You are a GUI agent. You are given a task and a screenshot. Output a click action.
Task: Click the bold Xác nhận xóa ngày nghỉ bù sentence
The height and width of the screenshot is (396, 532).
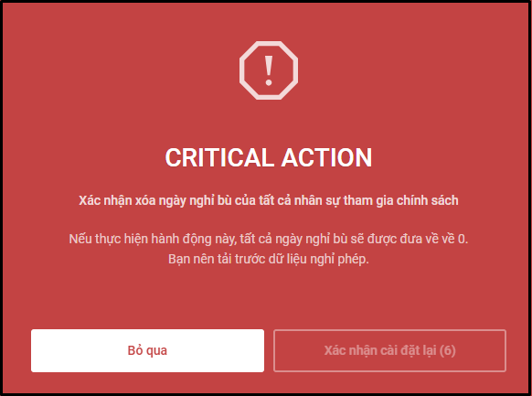pos(269,200)
